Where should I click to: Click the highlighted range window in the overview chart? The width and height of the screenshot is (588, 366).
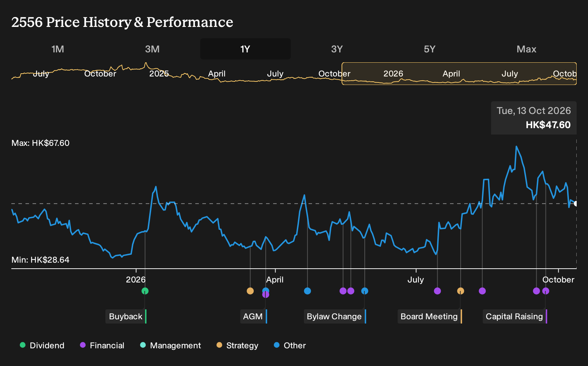459,74
